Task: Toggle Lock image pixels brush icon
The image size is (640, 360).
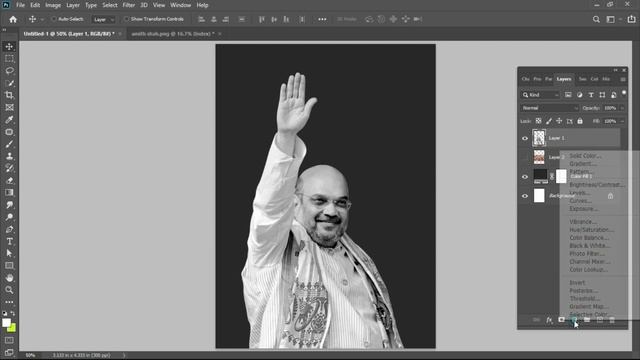Action: coord(549,121)
